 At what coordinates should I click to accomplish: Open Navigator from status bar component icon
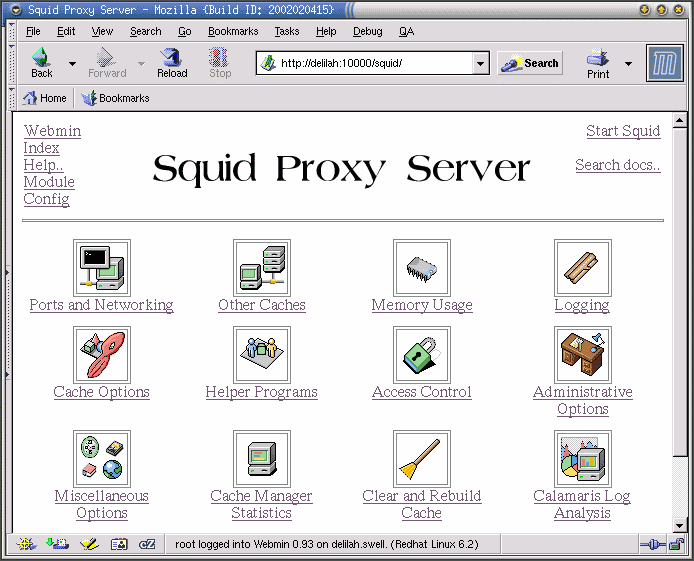pyautogui.click(x=26, y=544)
